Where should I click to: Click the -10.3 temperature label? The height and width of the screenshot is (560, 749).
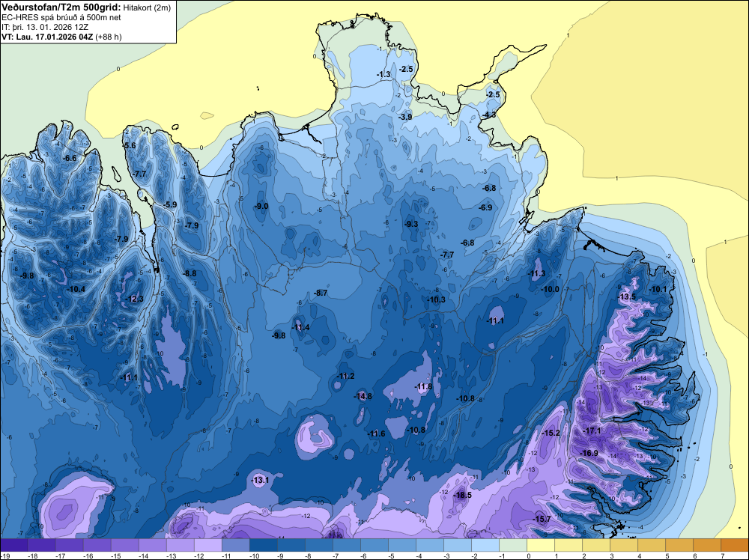pos(436,299)
